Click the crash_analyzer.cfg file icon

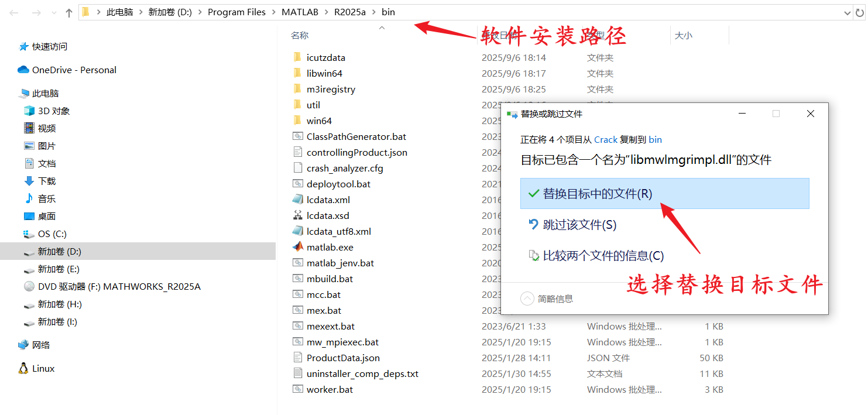tap(297, 168)
